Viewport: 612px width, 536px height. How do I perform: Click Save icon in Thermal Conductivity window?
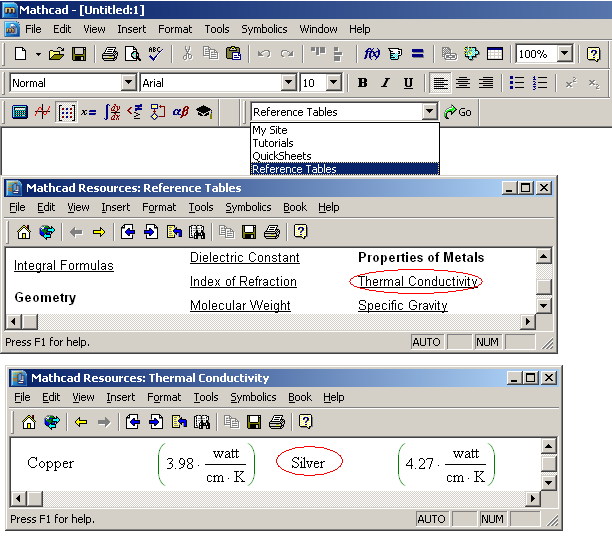pos(254,422)
